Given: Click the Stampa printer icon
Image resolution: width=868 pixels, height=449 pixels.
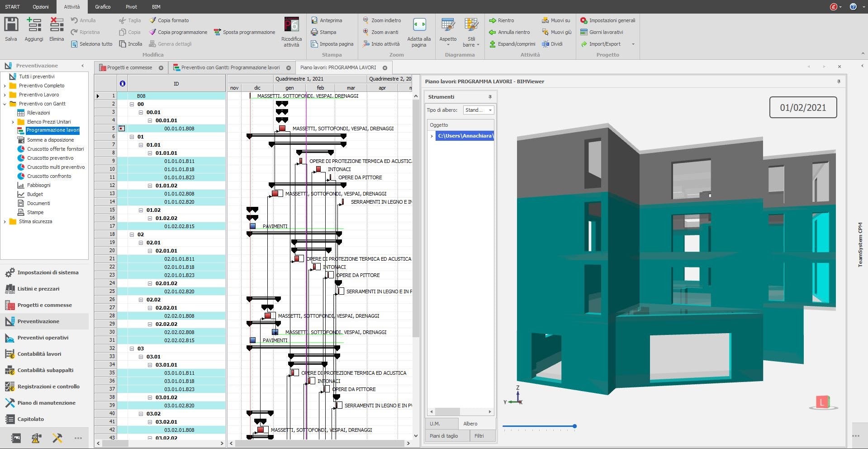Looking at the screenshot, I should click(314, 32).
